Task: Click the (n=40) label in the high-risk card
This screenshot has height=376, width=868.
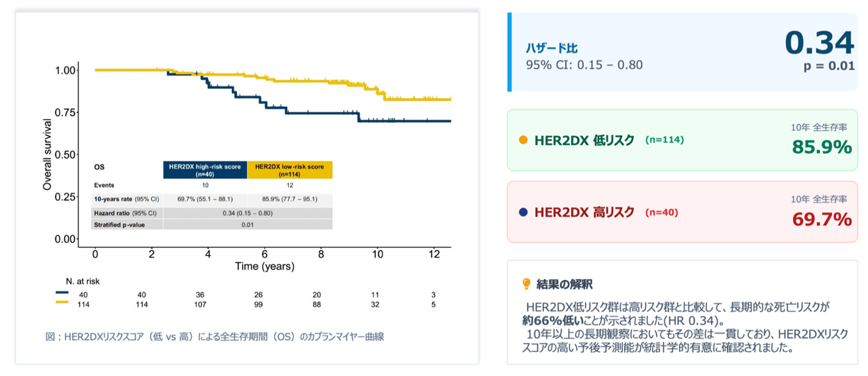Action: point(661,212)
